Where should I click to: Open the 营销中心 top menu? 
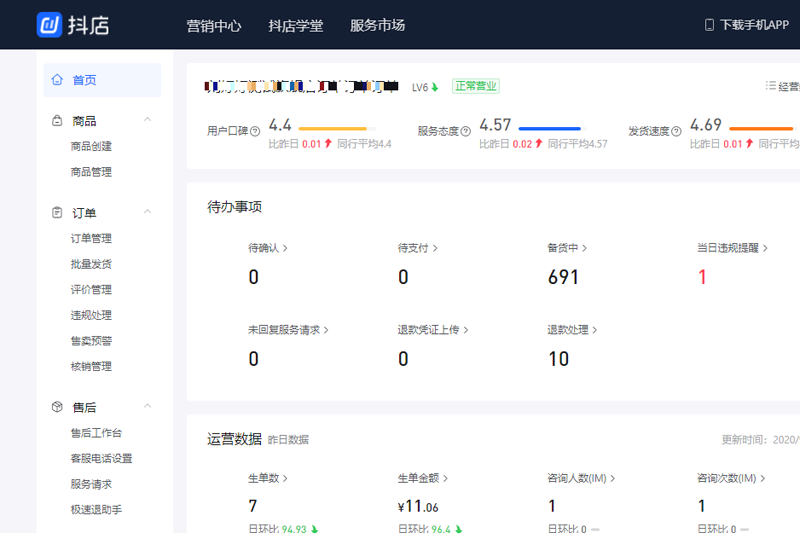pos(214,26)
